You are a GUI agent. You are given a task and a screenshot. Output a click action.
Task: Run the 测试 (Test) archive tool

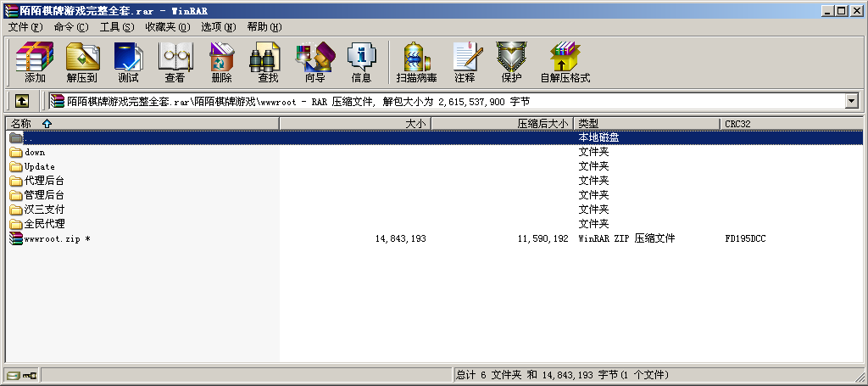pyautogui.click(x=128, y=63)
